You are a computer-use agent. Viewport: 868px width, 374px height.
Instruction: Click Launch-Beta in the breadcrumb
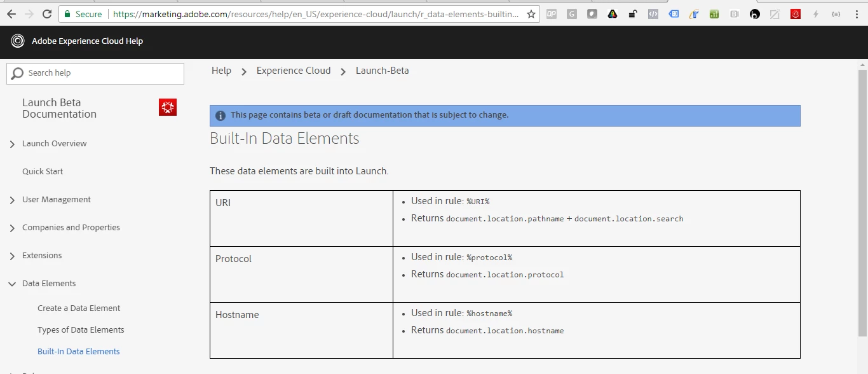pos(383,71)
